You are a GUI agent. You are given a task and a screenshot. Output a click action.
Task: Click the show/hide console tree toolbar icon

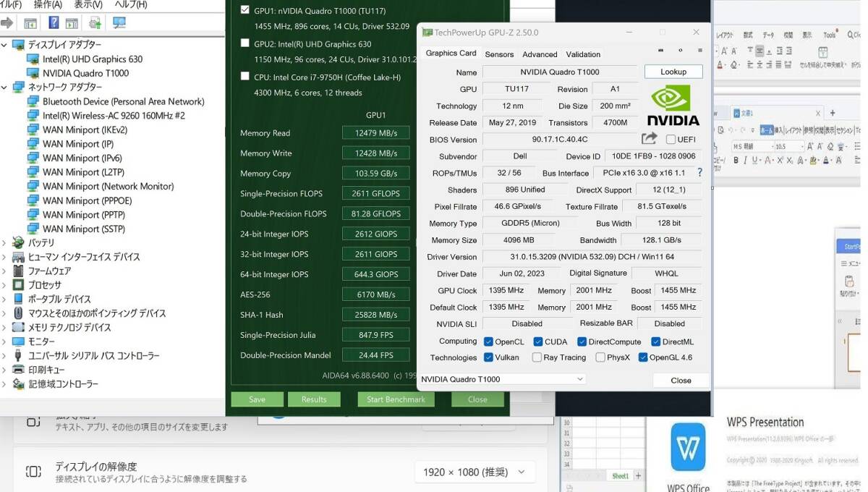click(30, 23)
